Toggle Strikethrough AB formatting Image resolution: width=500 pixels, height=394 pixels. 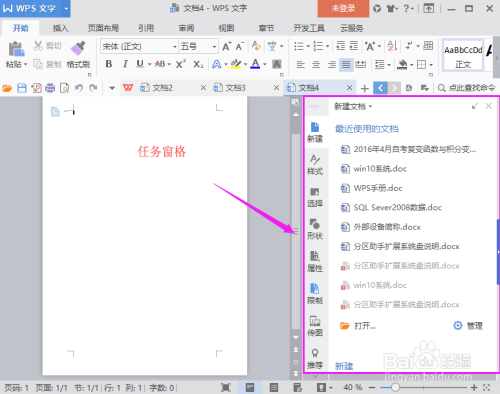point(160,64)
